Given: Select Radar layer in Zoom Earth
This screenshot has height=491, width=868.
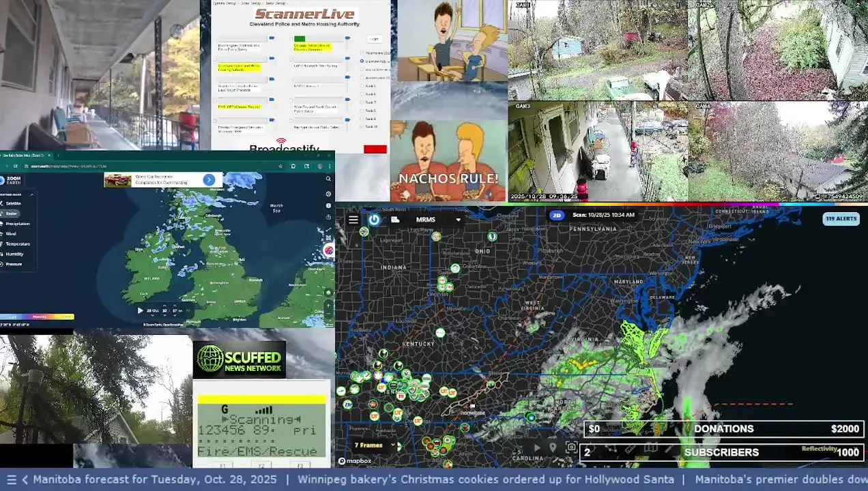Looking at the screenshot, I should (11, 213).
